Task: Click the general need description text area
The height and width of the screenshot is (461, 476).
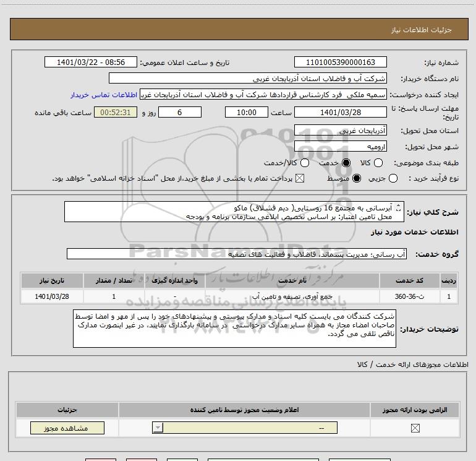Action: 234,212
